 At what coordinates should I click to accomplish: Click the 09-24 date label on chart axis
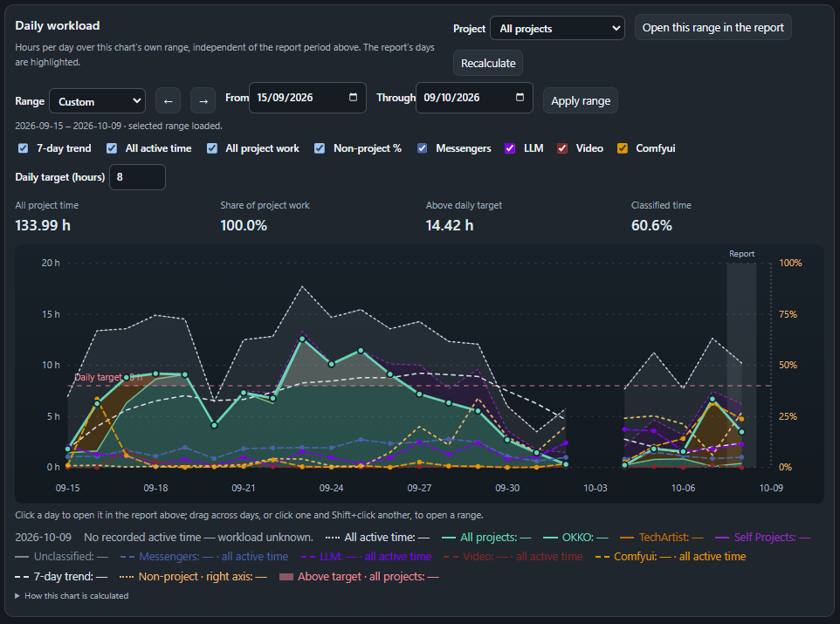331,488
